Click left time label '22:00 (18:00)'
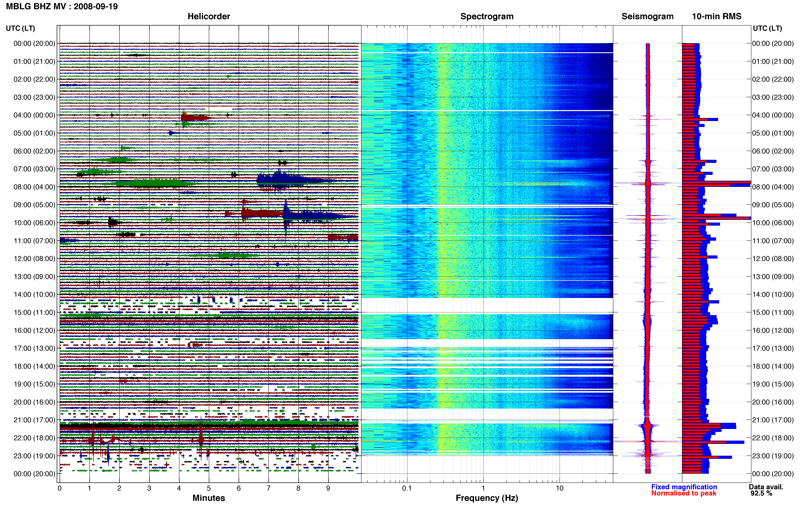Image resolution: width=812 pixels, height=508 pixels. pos(34,438)
